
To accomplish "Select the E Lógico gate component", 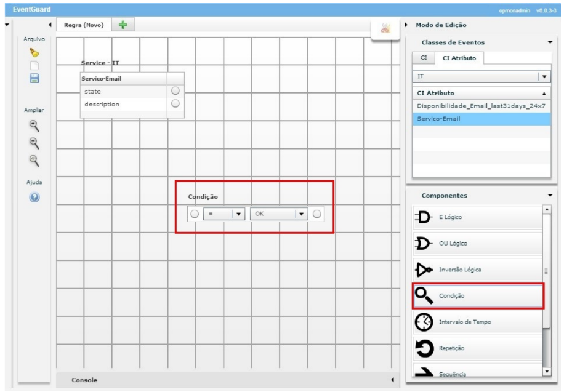I will (x=477, y=217).
